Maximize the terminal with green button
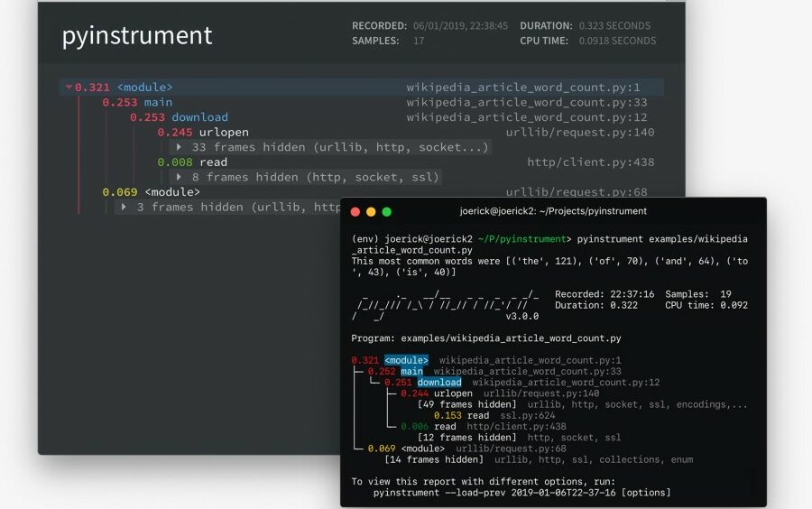Image resolution: width=812 pixels, height=509 pixels. tap(386, 211)
